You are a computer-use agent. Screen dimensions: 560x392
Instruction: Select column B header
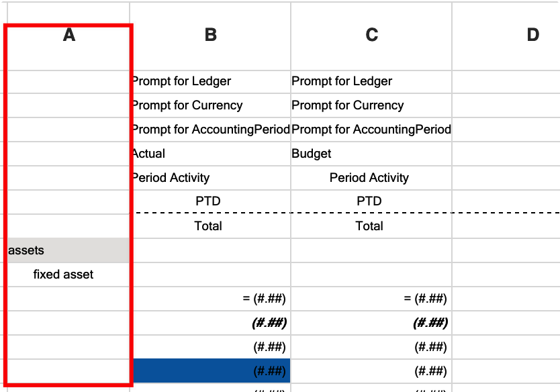210,36
